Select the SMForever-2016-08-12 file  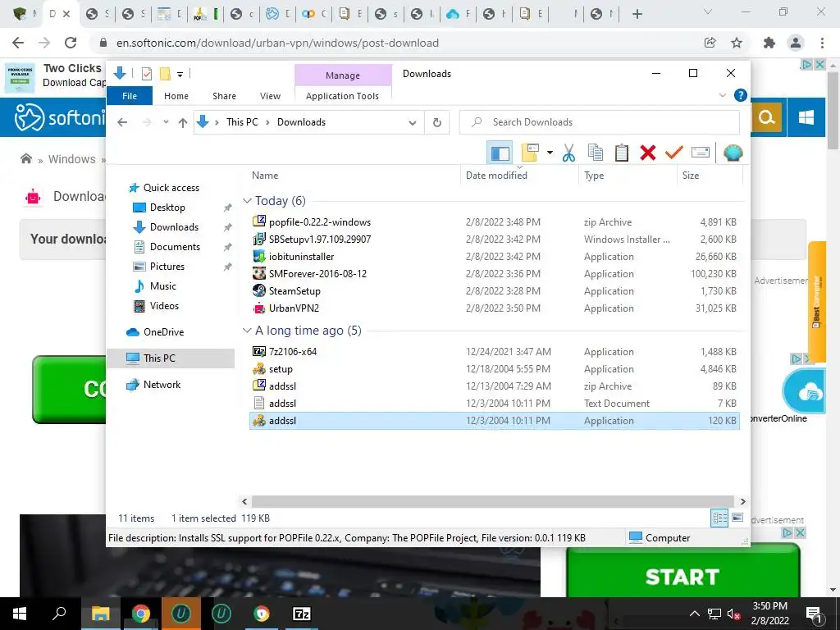pyautogui.click(x=495, y=274)
